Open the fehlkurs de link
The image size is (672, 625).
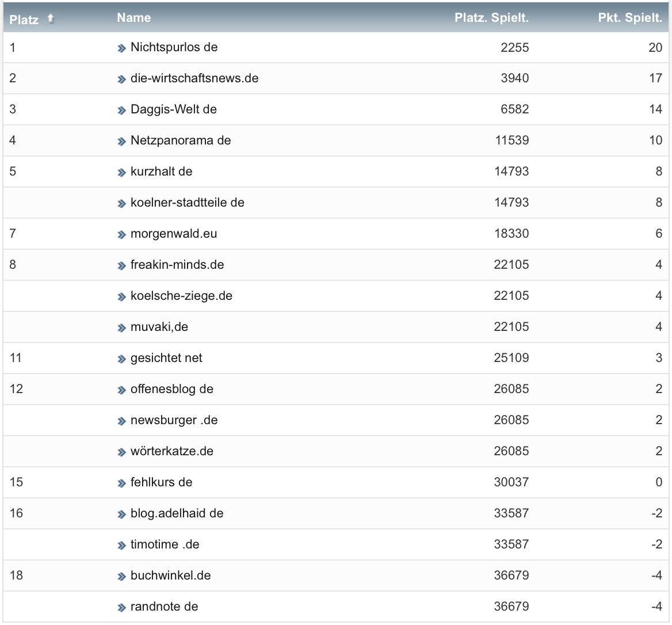pyautogui.click(x=162, y=482)
